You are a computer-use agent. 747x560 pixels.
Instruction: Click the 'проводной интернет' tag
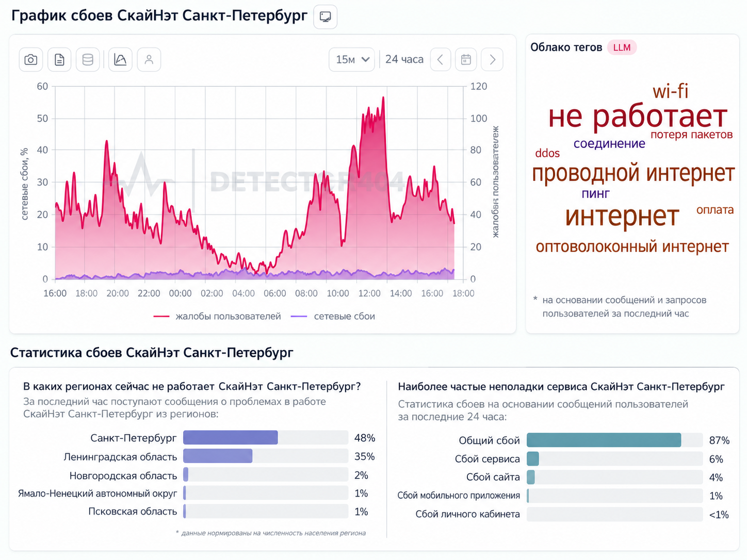(x=633, y=173)
